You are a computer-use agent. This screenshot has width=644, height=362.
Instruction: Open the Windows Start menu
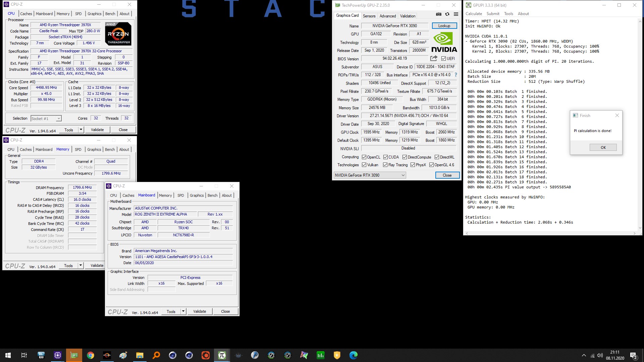pos(8,355)
